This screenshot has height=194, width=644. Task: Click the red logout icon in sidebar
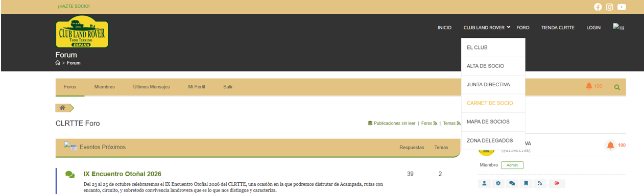pyautogui.click(x=557, y=184)
